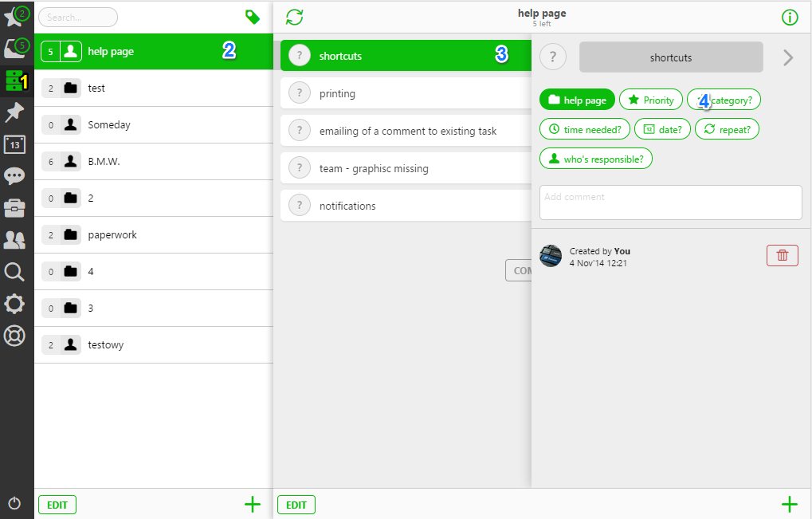Click the shortcuts task title field
Viewport: 812px width, 519px height.
pos(671,57)
